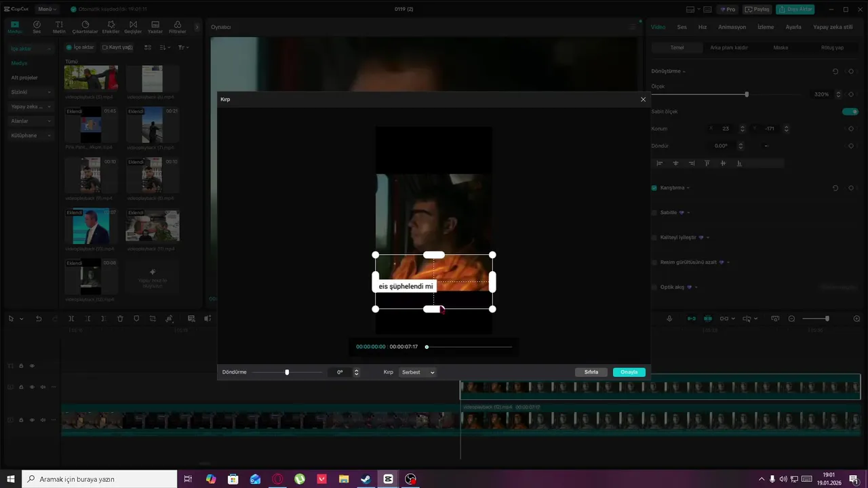The height and width of the screenshot is (488, 868).
Task: Click the Windows Start button
Action: tap(11, 479)
